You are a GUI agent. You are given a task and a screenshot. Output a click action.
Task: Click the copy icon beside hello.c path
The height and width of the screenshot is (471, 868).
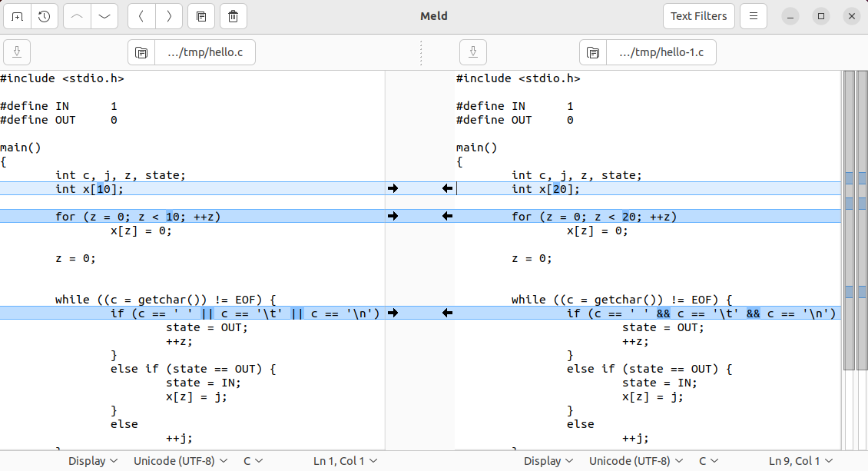141,52
